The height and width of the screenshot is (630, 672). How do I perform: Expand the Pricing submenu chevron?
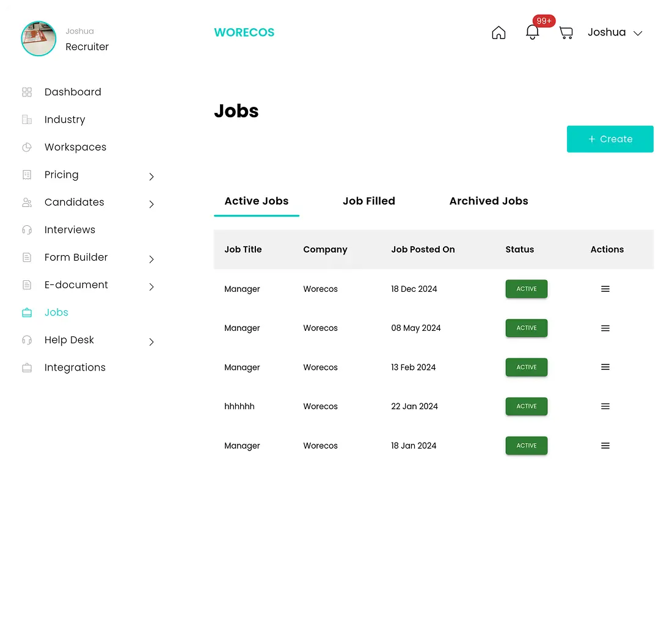pyautogui.click(x=152, y=176)
